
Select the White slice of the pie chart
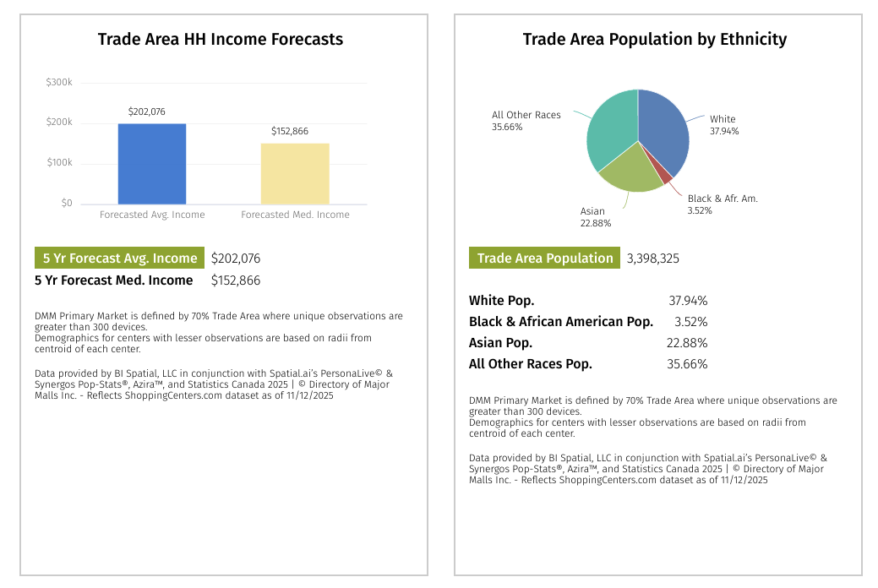pos(663,135)
